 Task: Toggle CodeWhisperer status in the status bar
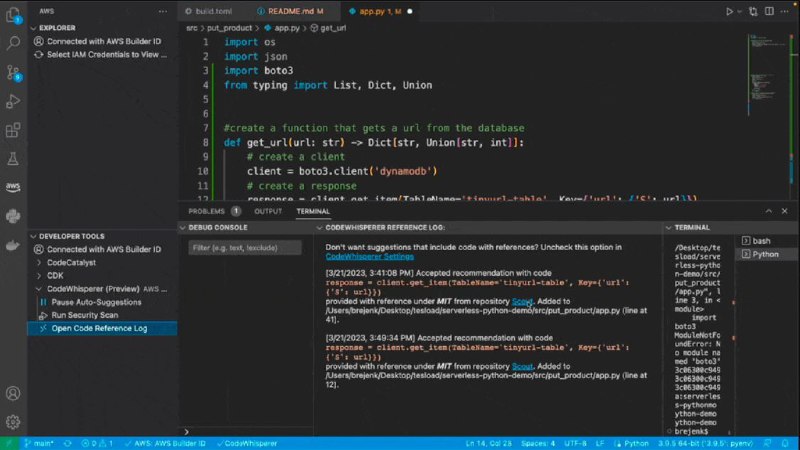246,442
